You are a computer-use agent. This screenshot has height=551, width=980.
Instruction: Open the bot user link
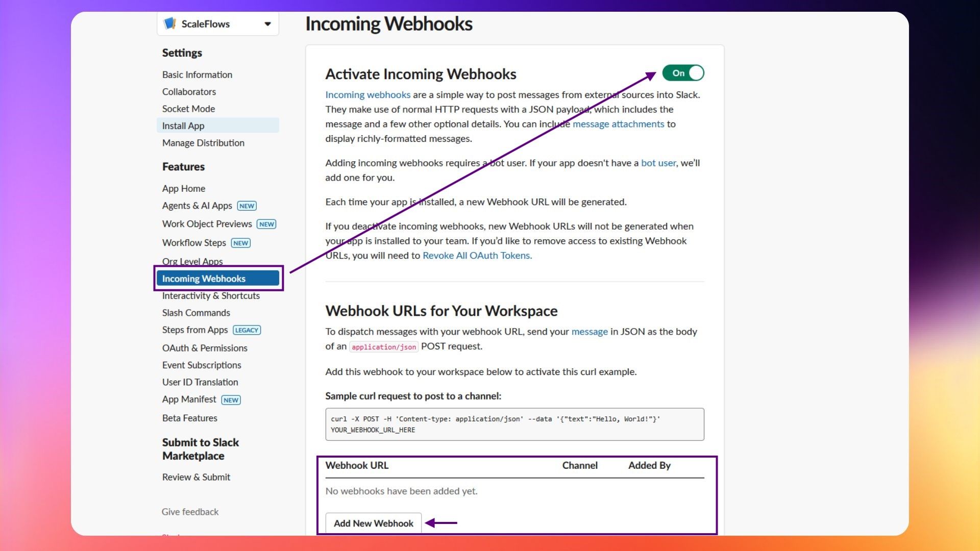click(658, 163)
